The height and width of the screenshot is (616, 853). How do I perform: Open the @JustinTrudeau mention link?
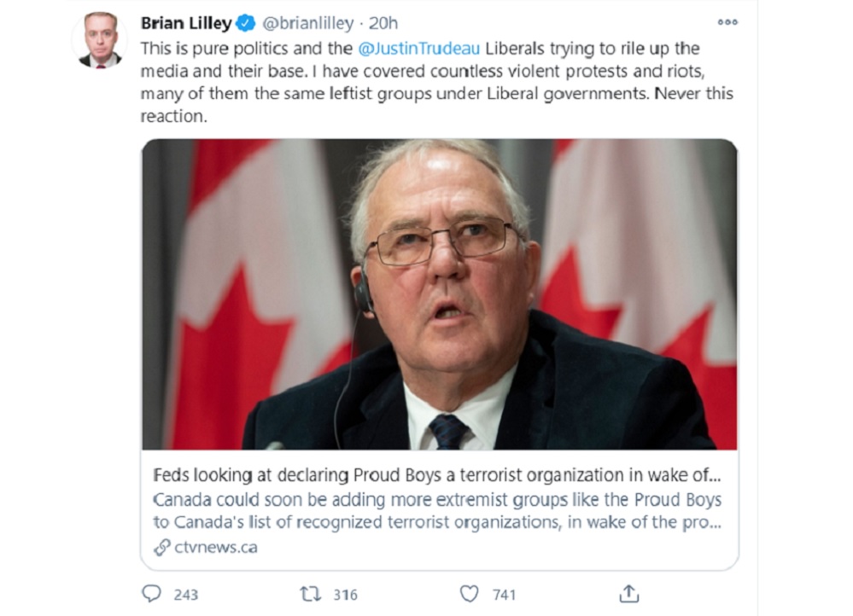pyautogui.click(x=419, y=49)
